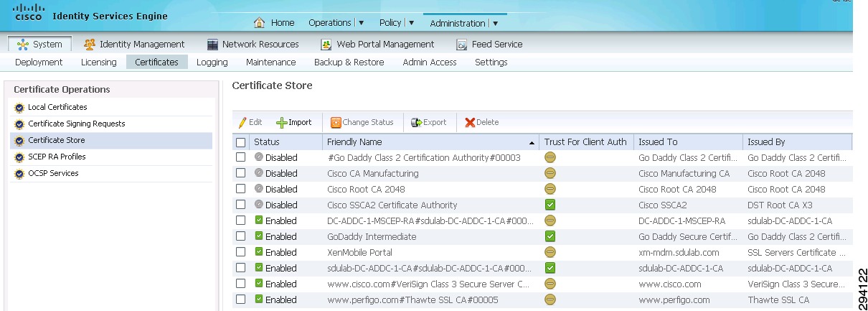Click trust icon for XenMobile Portal
Viewport: 868px width, 311px height.
[x=550, y=252]
